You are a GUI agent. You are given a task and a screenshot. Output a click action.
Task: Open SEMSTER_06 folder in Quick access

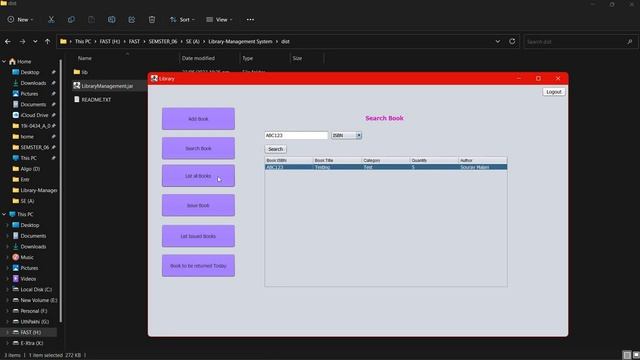(31, 147)
